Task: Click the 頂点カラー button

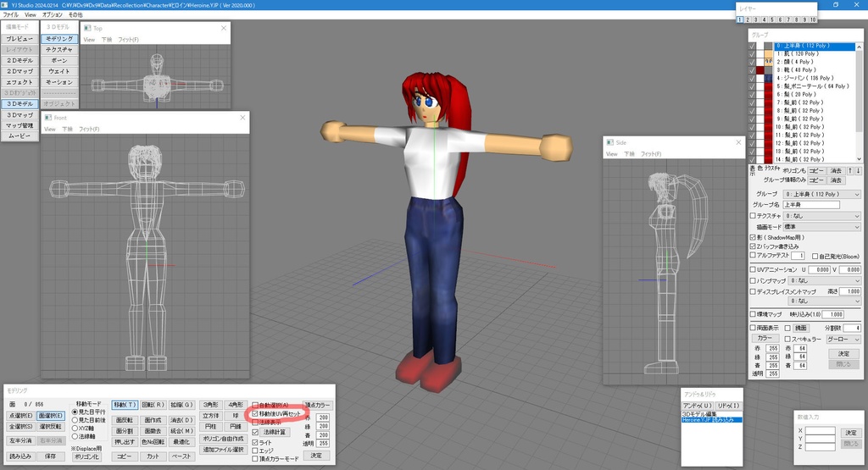Action: click(x=318, y=405)
